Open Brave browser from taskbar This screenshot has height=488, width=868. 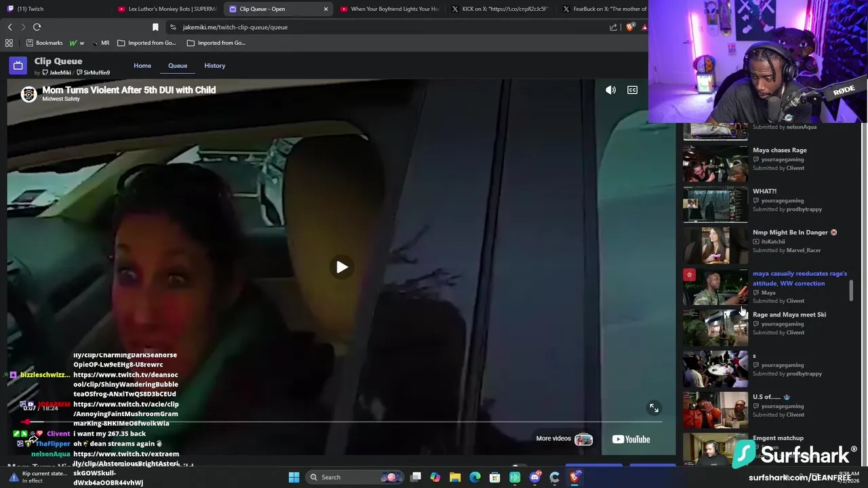(x=574, y=477)
